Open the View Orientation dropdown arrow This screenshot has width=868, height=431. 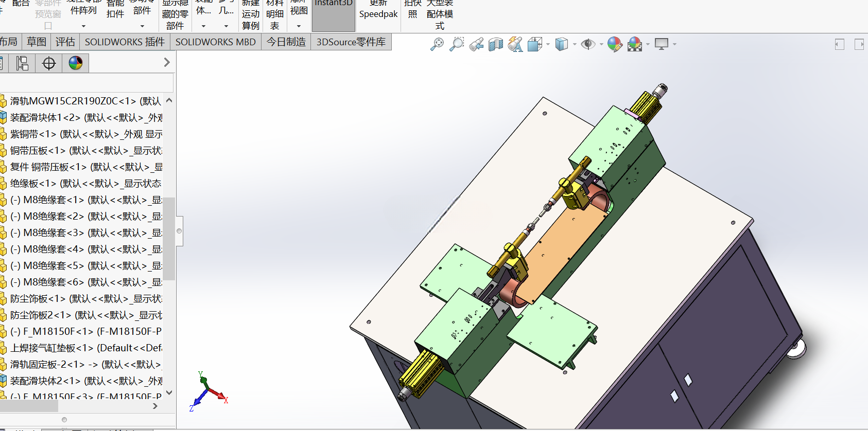click(x=548, y=44)
